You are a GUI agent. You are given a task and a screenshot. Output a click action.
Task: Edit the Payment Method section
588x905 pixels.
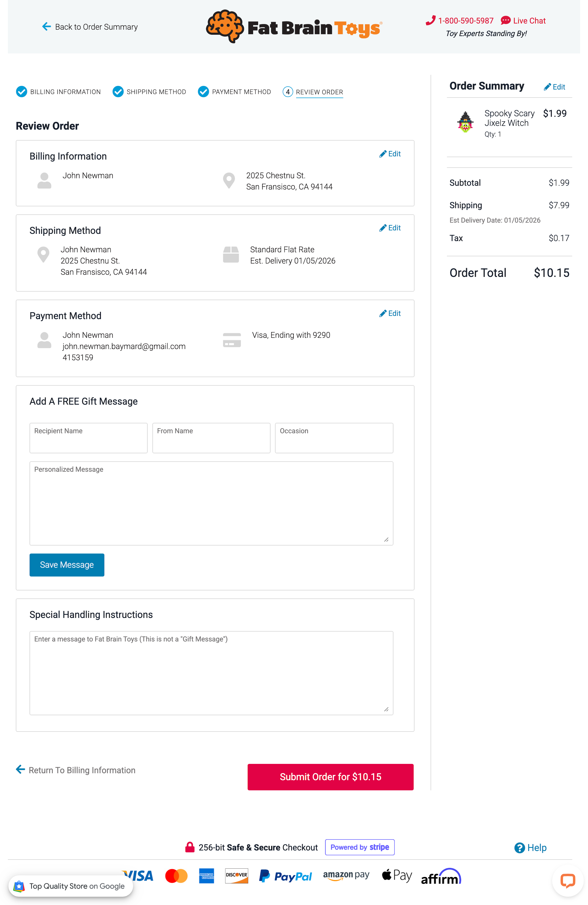390,314
